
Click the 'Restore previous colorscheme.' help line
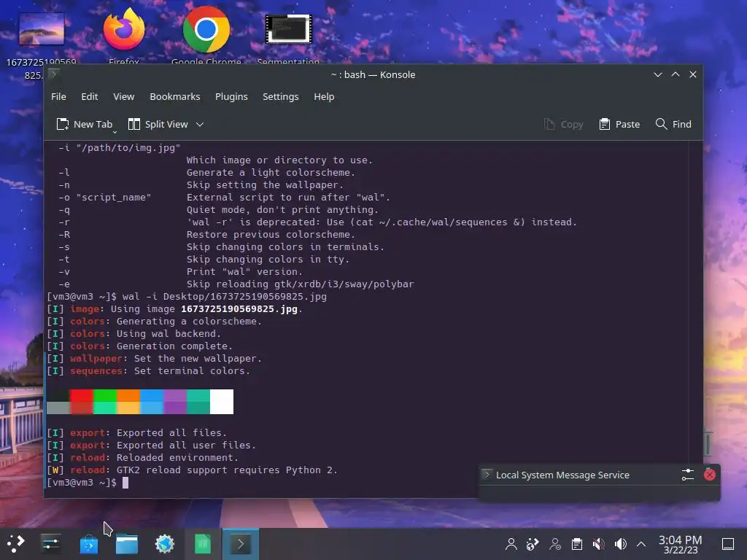pos(271,235)
